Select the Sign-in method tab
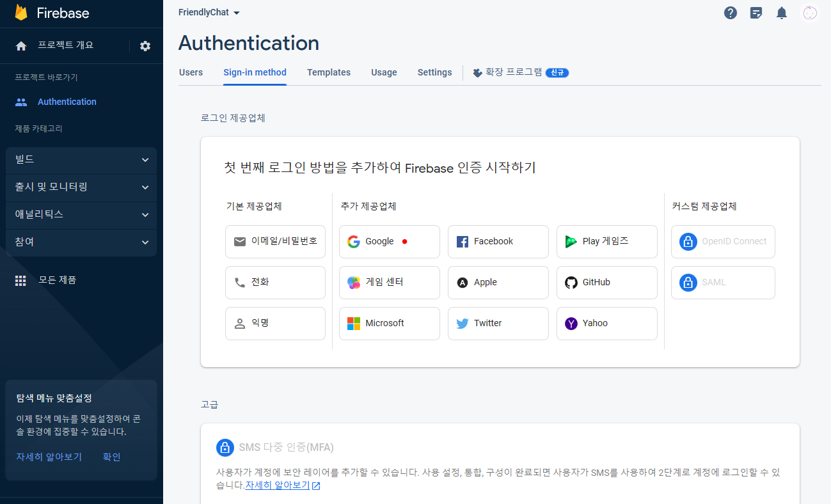Viewport: 831px width, 504px height. point(255,72)
